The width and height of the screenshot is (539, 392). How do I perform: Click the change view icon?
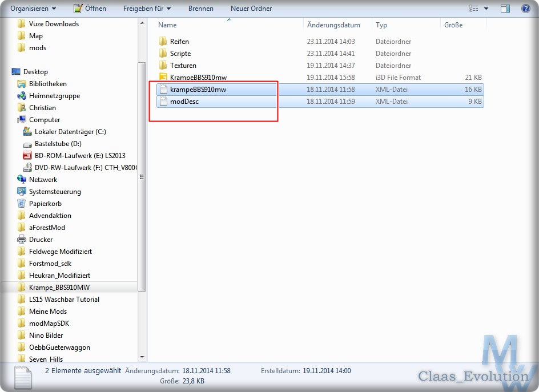[473, 9]
